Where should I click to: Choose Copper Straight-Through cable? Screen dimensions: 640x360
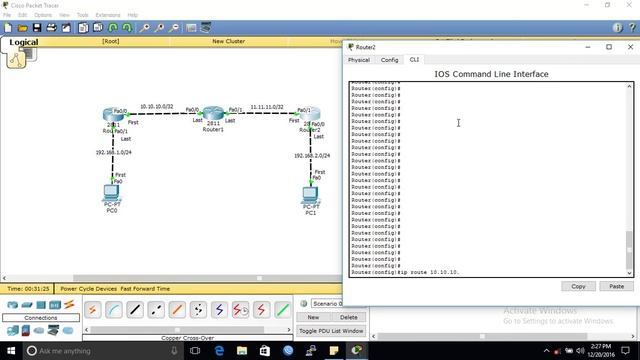coord(135,310)
